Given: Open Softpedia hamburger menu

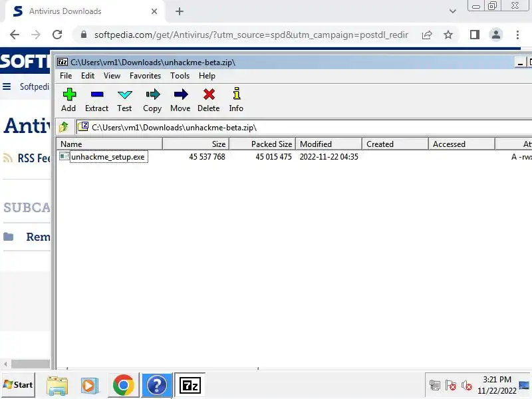Looking at the screenshot, I should coord(7,86).
